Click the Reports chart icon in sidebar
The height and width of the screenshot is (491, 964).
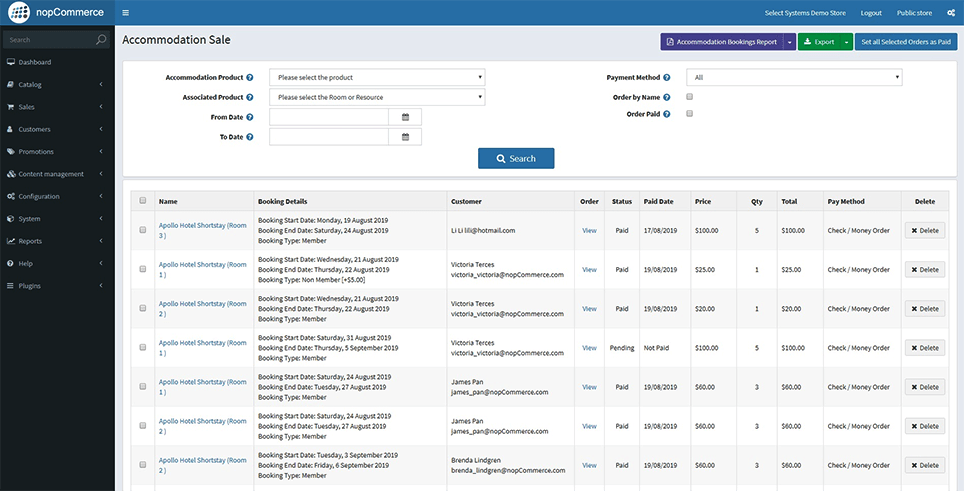[10, 241]
